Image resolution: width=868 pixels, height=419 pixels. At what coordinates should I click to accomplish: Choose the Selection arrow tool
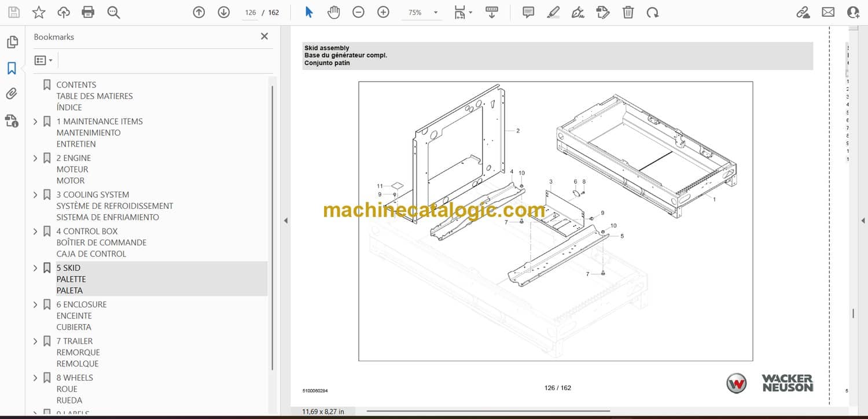coord(309,12)
